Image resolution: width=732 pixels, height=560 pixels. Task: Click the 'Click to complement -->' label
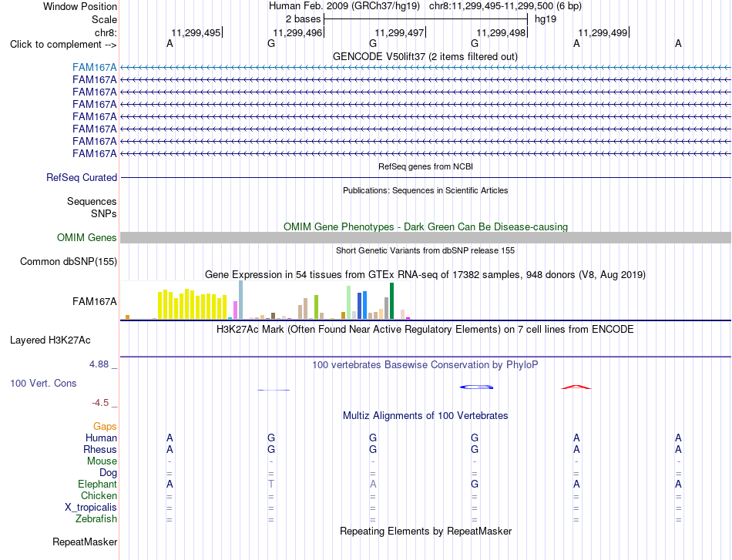[63, 45]
